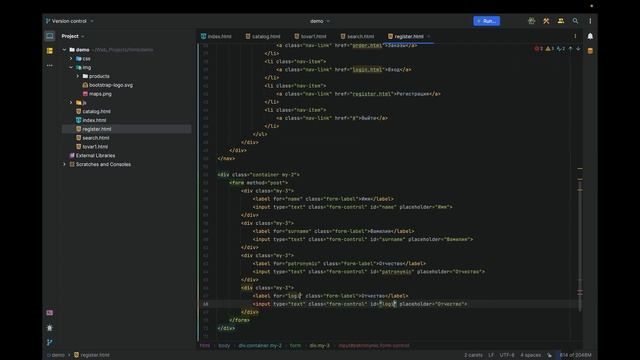Image resolution: width=640 pixels, height=360 pixels.
Task: Jump to next highlighted error arrow
Action: coord(578,49)
